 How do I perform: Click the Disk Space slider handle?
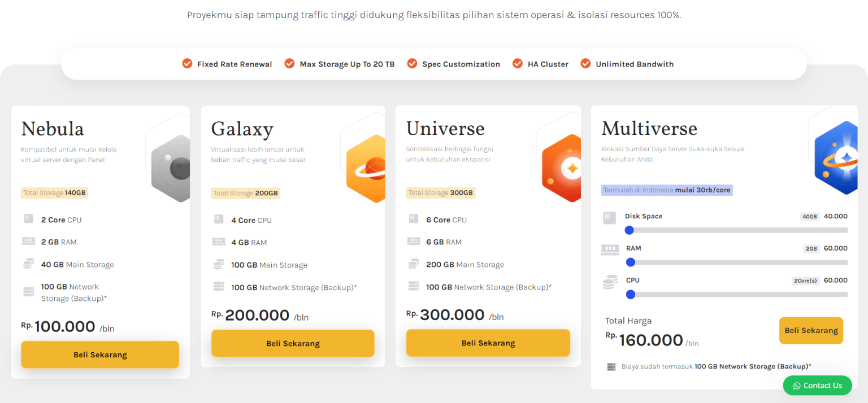point(630,230)
